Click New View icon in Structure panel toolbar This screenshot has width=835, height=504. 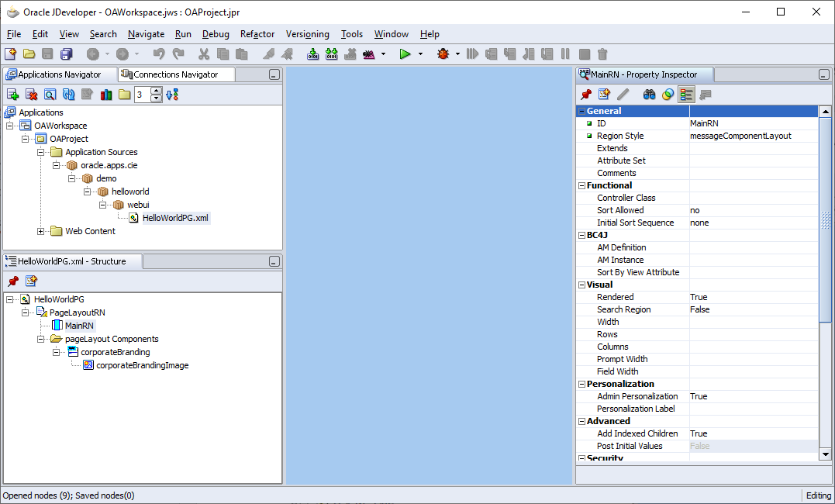(32, 281)
